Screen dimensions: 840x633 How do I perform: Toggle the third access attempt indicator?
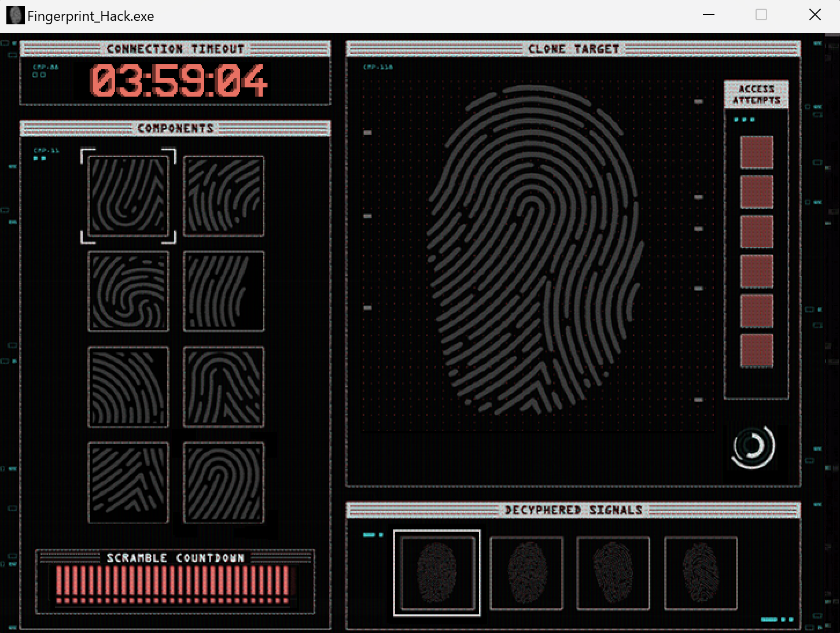point(756,231)
